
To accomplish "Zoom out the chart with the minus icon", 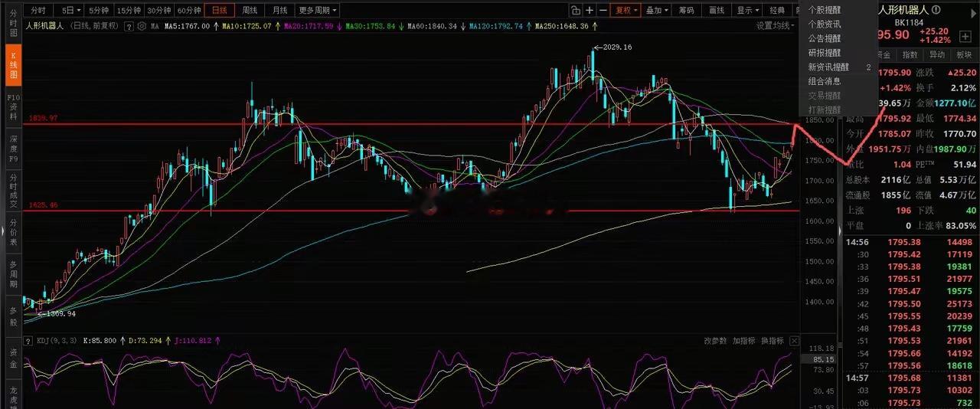I will click(x=603, y=10).
